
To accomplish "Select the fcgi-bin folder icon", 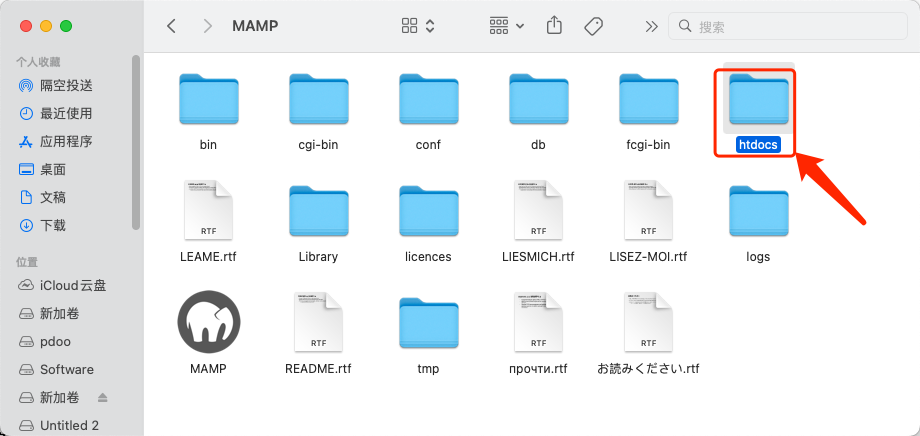I will pyautogui.click(x=648, y=99).
